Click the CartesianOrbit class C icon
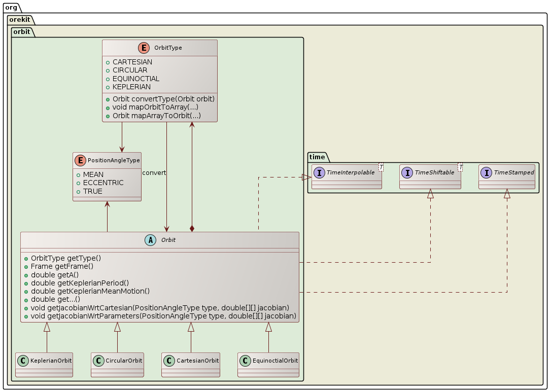 tap(169, 361)
